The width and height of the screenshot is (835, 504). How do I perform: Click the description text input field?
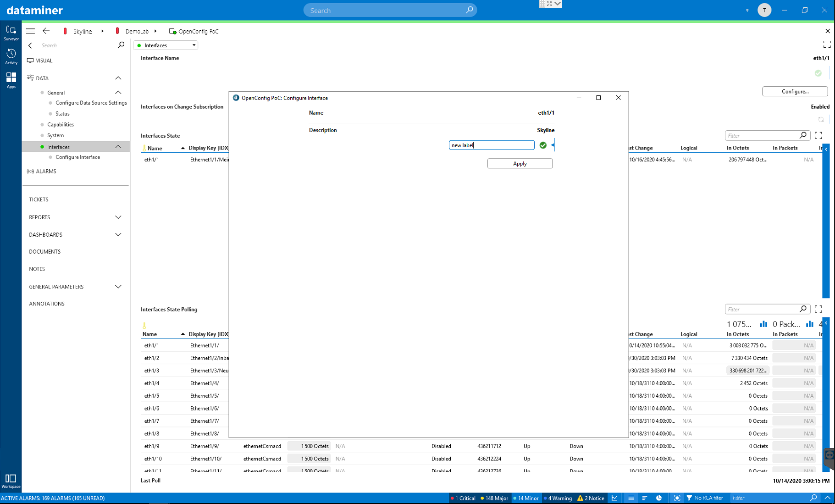[491, 145]
